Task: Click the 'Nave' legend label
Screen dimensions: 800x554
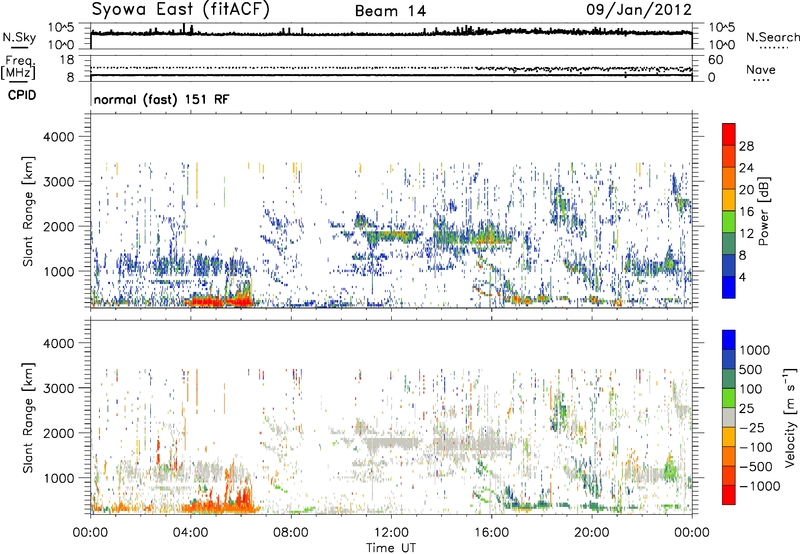Action: pyautogui.click(x=761, y=69)
